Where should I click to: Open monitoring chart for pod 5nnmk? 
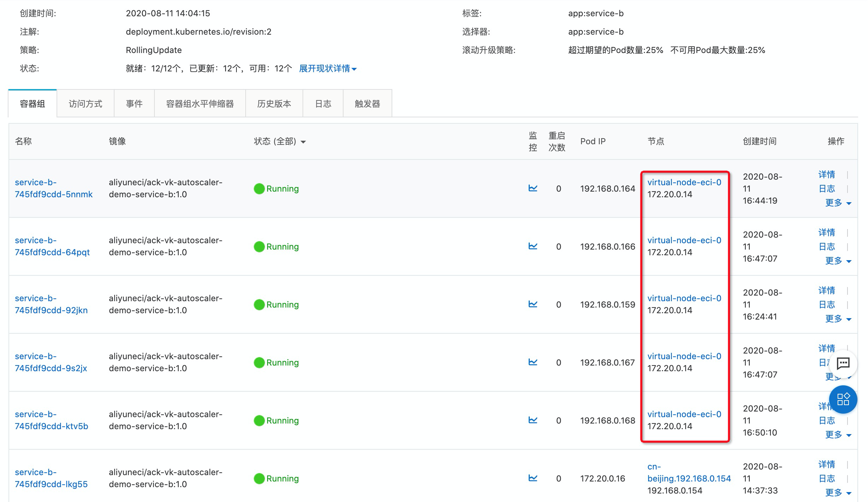pos(533,188)
